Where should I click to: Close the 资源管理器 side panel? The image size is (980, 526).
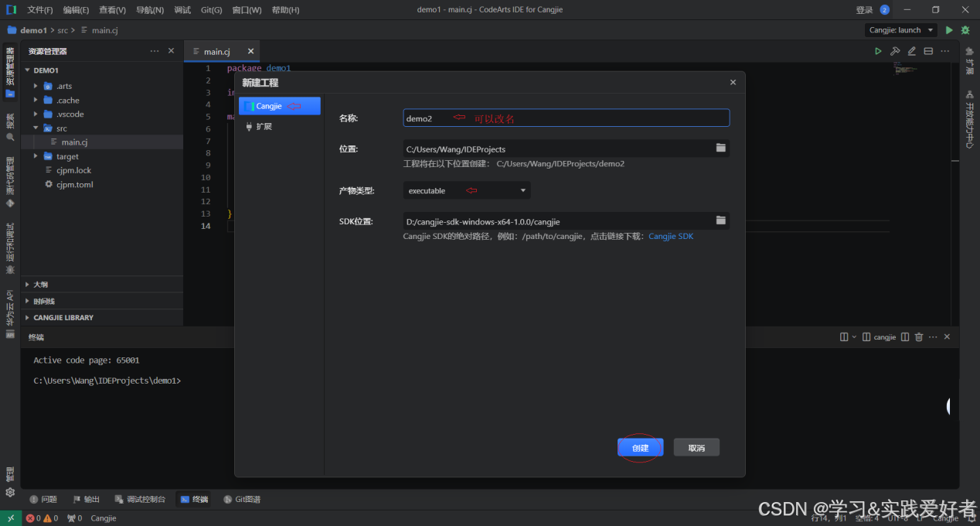pos(171,51)
